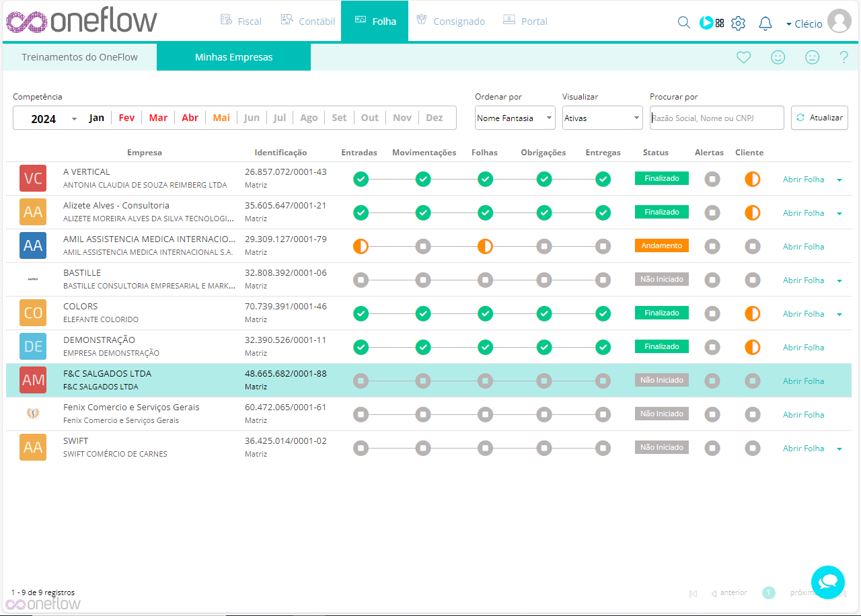The image size is (861, 616).
Task: Expand options arrow for A VERTICAL row
Action: [839, 180]
